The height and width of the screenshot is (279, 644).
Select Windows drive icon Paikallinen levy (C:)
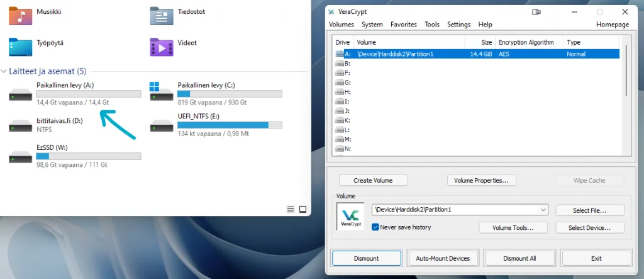click(x=161, y=92)
